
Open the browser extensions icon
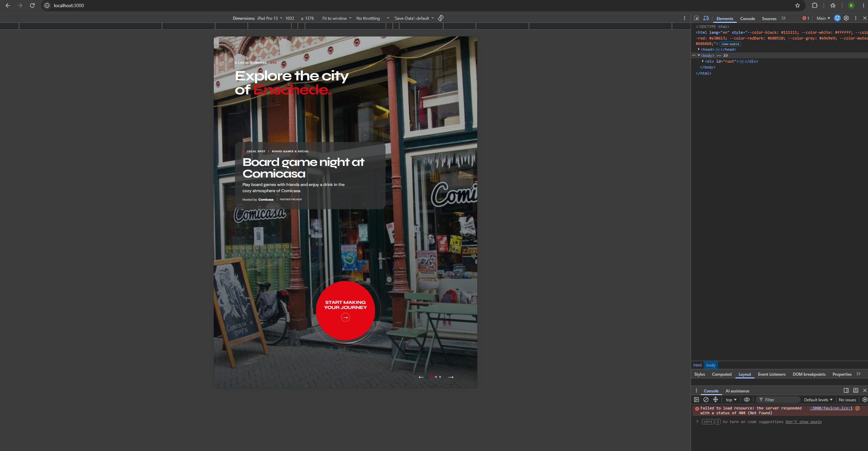coord(815,5)
